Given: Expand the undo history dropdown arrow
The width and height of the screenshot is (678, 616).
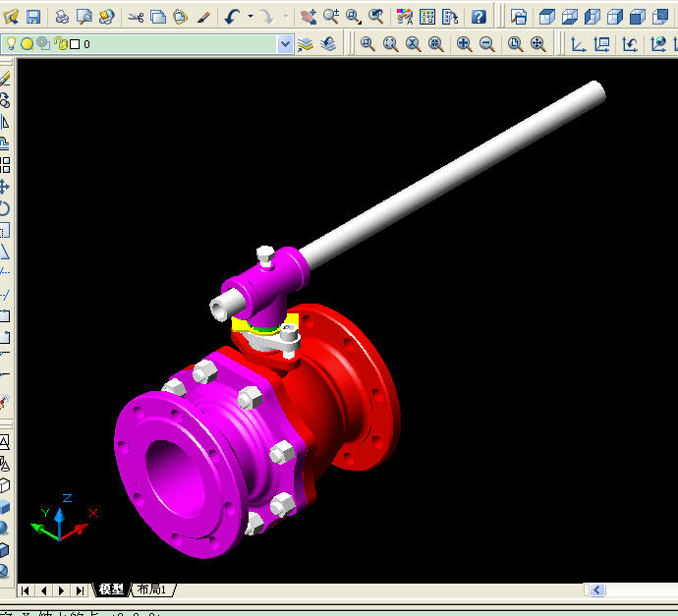Looking at the screenshot, I should [251, 17].
